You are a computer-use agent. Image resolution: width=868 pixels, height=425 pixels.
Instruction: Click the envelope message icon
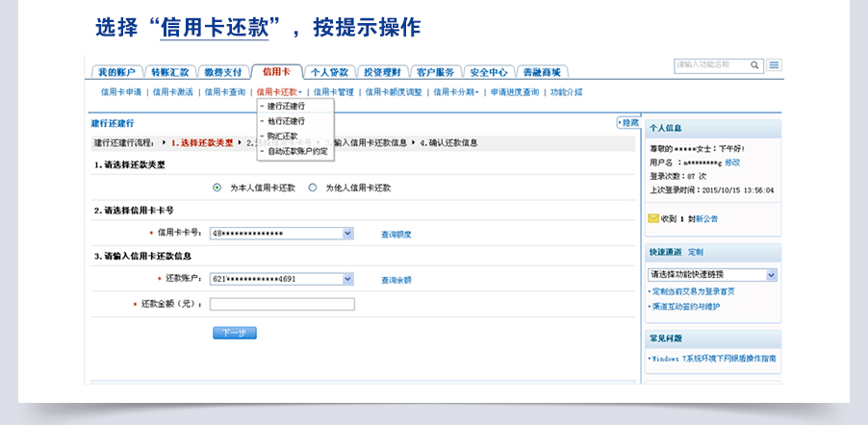pyautogui.click(x=653, y=218)
